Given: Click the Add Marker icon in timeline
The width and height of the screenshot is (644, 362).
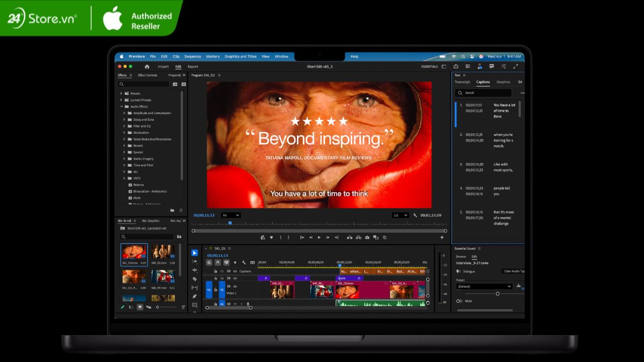Looking at the screenshot, I should (235, 262).
